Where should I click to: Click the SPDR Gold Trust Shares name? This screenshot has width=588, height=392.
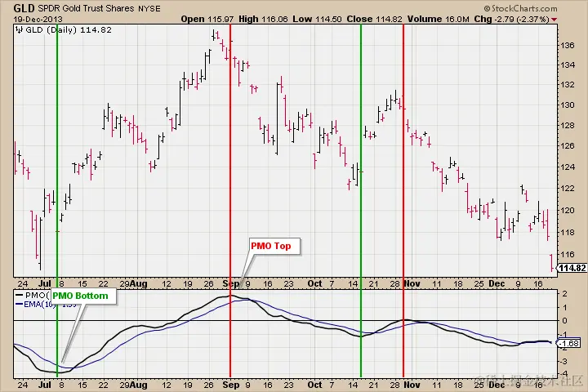86,8
